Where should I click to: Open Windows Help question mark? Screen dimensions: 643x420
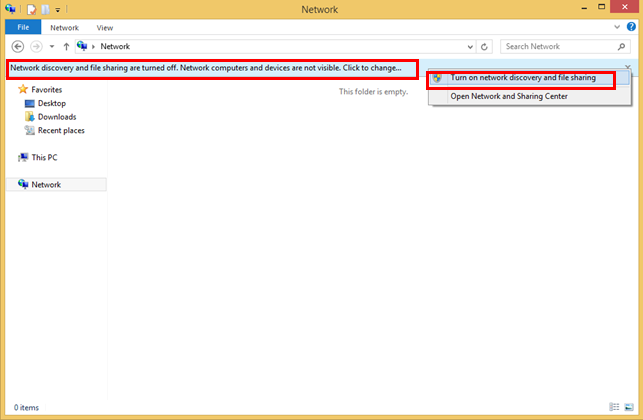(x=631, y=27)
